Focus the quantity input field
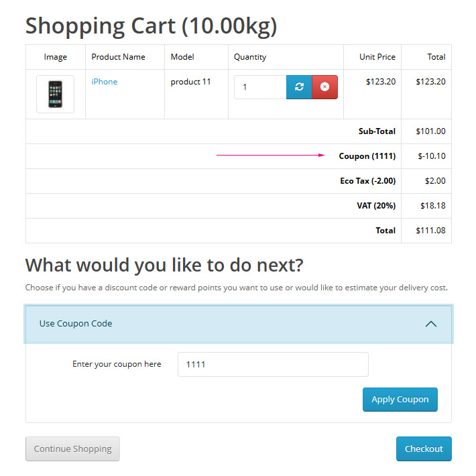Image resolution: width=476 pixels, height=476 pixels. [260, 87]
